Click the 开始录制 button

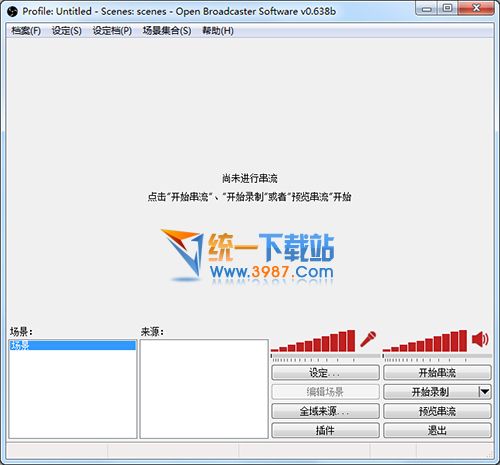(x=431, y=392)
